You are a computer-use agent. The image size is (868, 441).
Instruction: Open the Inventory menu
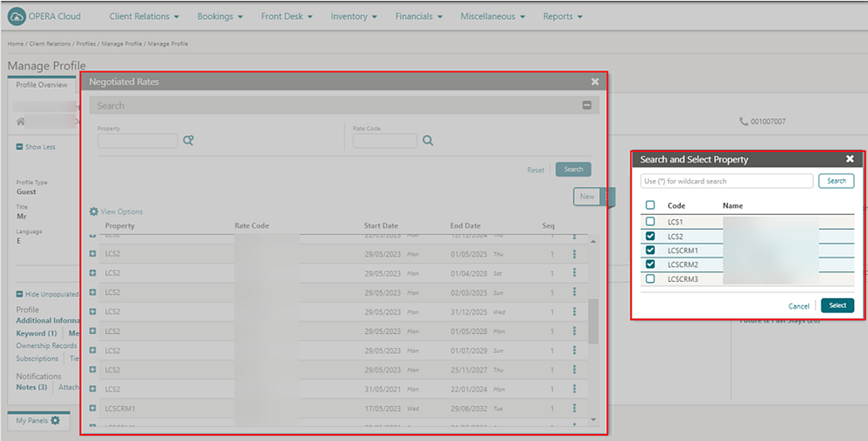354,17
